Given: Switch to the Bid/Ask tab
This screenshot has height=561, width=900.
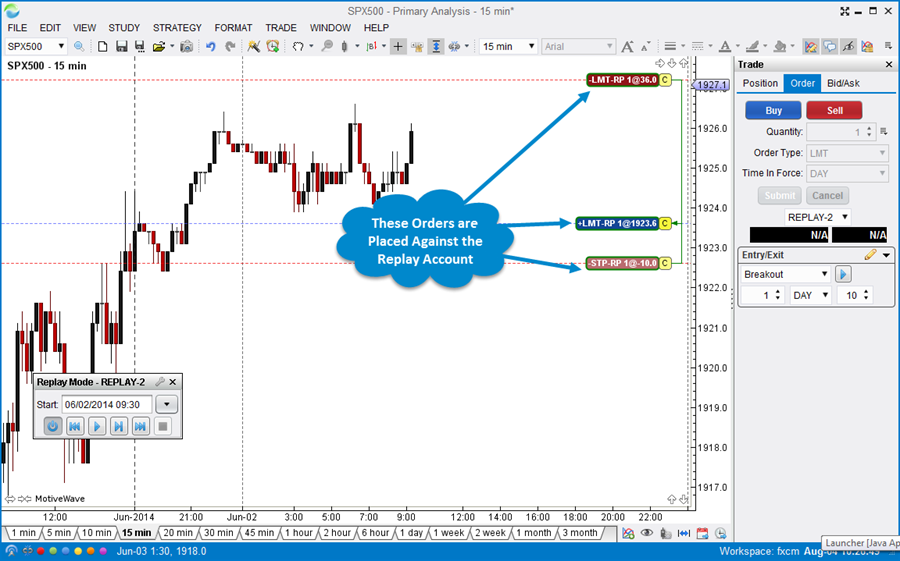Looking at the screenshot, I should pos(843,83).
